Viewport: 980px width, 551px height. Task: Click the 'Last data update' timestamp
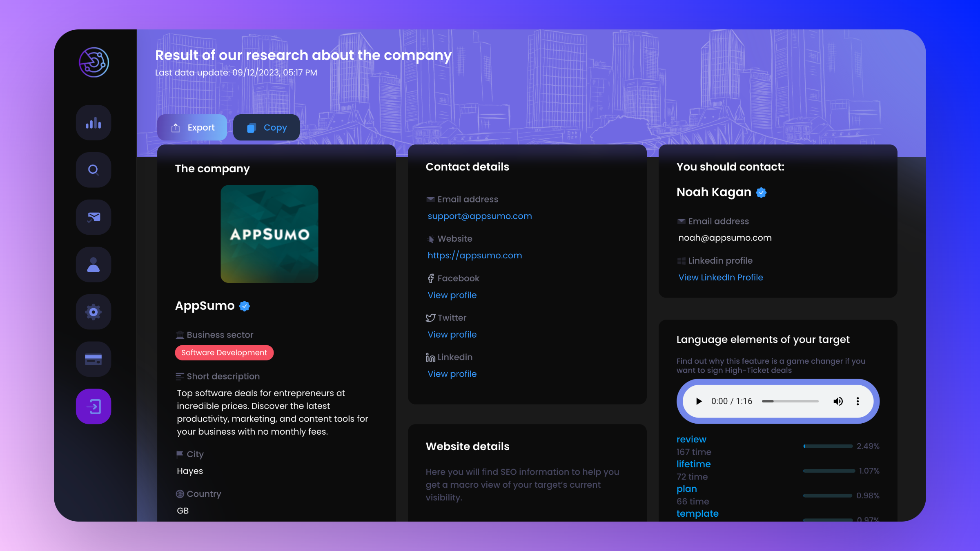pyautogui.click(x=236, y=73)
